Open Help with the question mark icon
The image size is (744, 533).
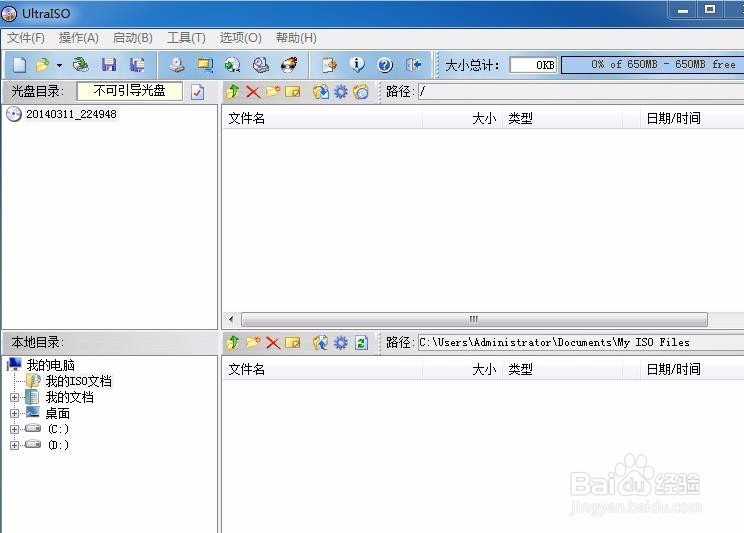(x=385, y=65)
